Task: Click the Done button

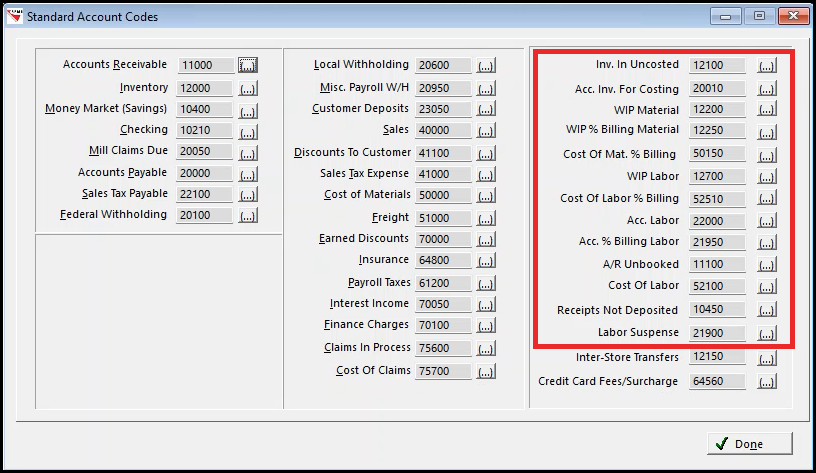Action: click(749, 444)
